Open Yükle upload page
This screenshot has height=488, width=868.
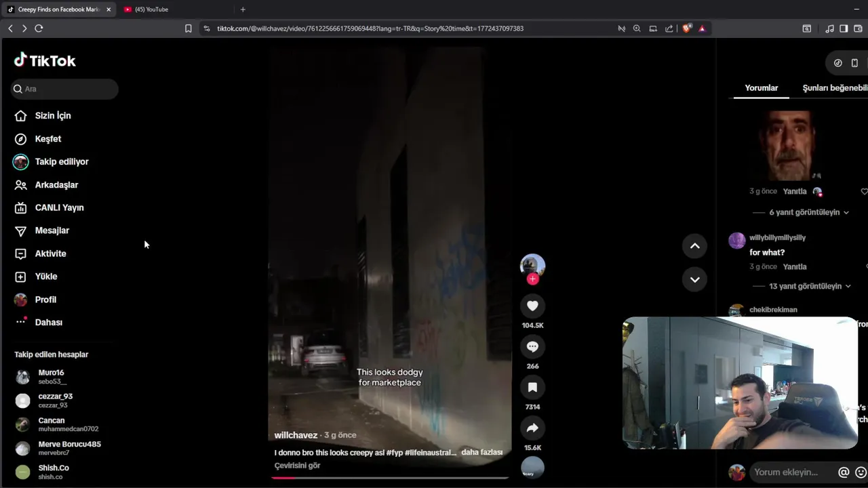click(x=36, y=277)
